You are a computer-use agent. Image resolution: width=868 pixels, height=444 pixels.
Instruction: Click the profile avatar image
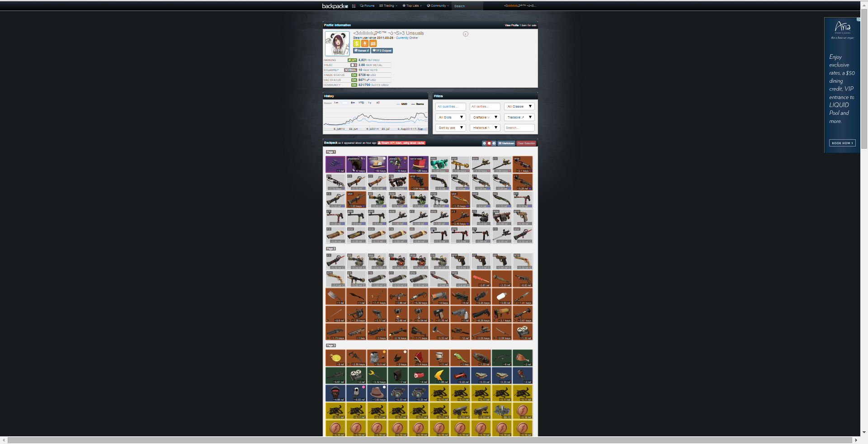[337, 43]
